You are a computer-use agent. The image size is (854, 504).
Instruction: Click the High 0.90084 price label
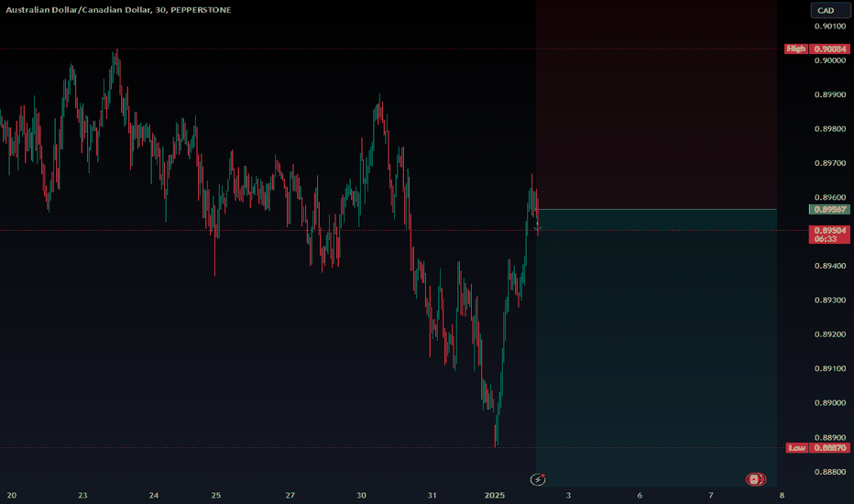(817, 49)
